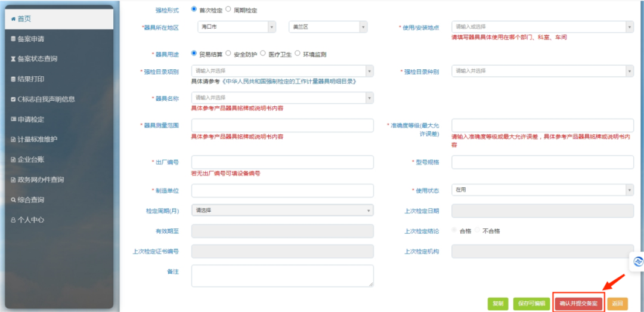The height and width of the screenshot is (312, 644).
Task: Choose 医疗卫生 as instrument purpose
Action: tap(263, 53)
